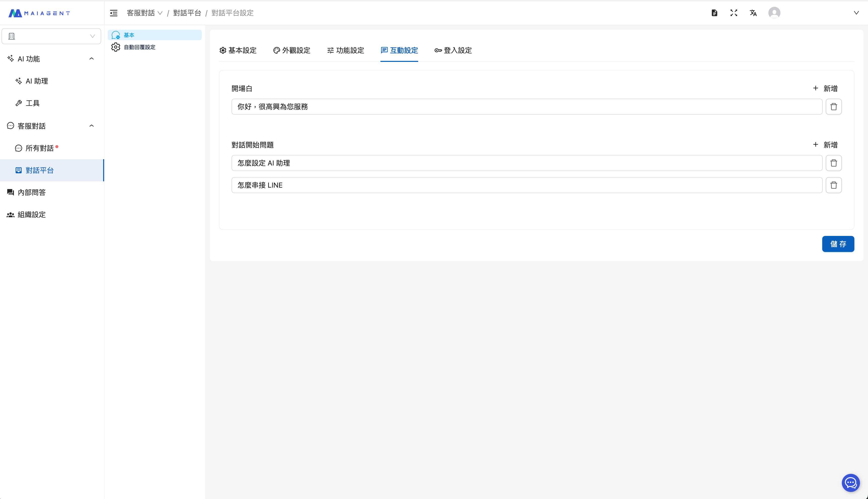Switch to the 登入設定 tab
This screenshot has height=499, width=868.
click(453, 50)
